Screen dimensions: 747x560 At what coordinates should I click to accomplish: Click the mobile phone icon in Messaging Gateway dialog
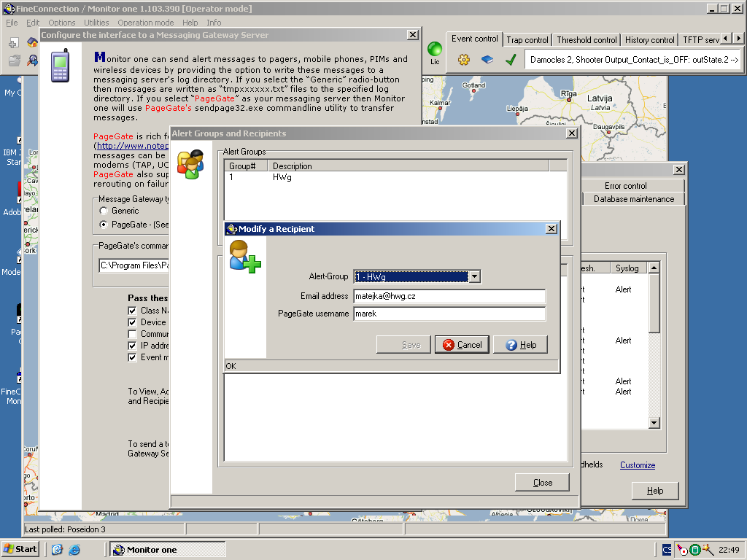pos(61,66)
